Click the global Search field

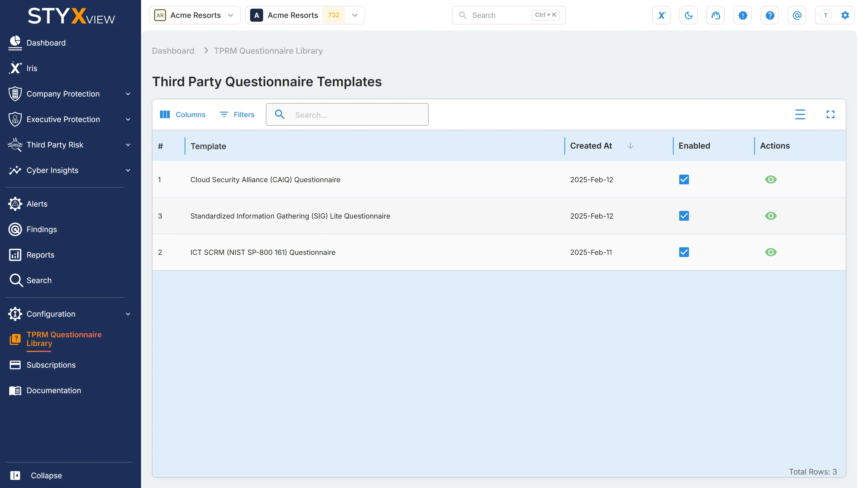[x=509, y=15]
